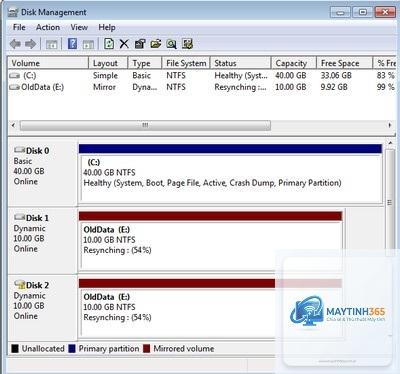Sort by the File System column header
The image size is (400, 374).
click(x=186, y=63)
